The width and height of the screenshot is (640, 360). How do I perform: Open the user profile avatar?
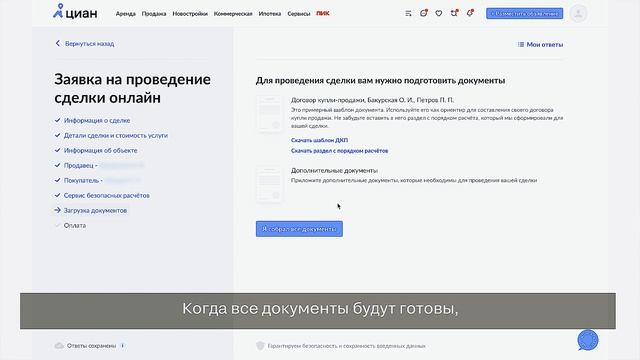tap(578, 13)
